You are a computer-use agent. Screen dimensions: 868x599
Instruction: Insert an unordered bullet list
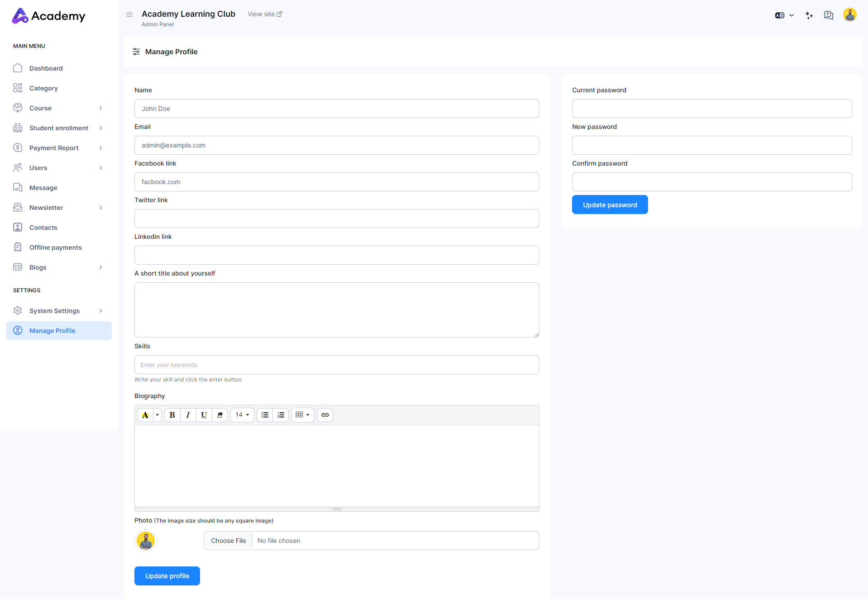[x=265, y=415]
